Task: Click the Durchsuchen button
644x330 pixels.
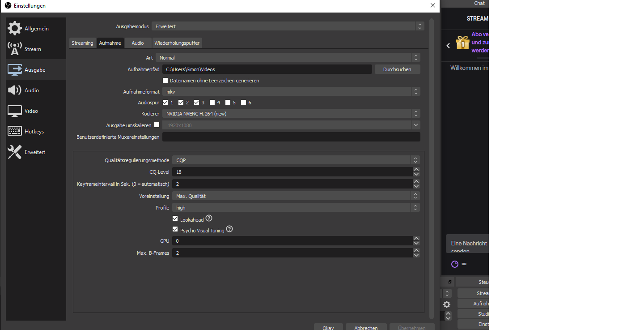Action: tap(397, 69)
